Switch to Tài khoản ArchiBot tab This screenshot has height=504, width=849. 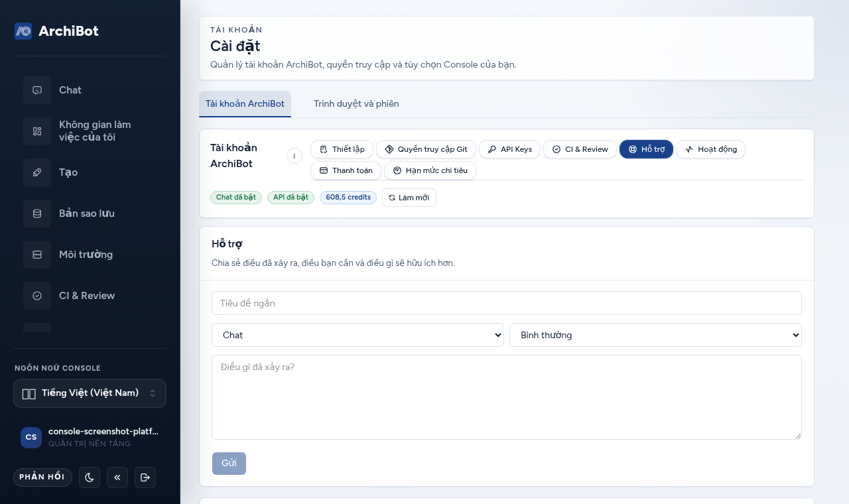(245, 104)
